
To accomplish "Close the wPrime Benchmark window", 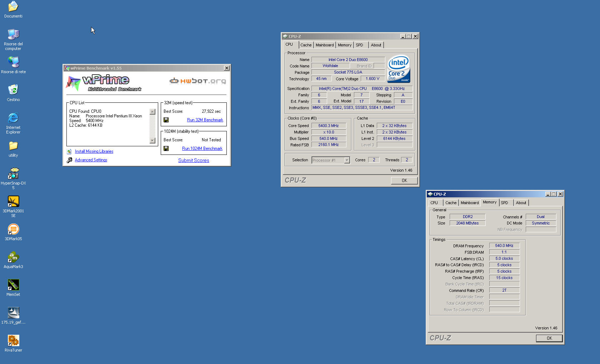I will pos(227,68).
